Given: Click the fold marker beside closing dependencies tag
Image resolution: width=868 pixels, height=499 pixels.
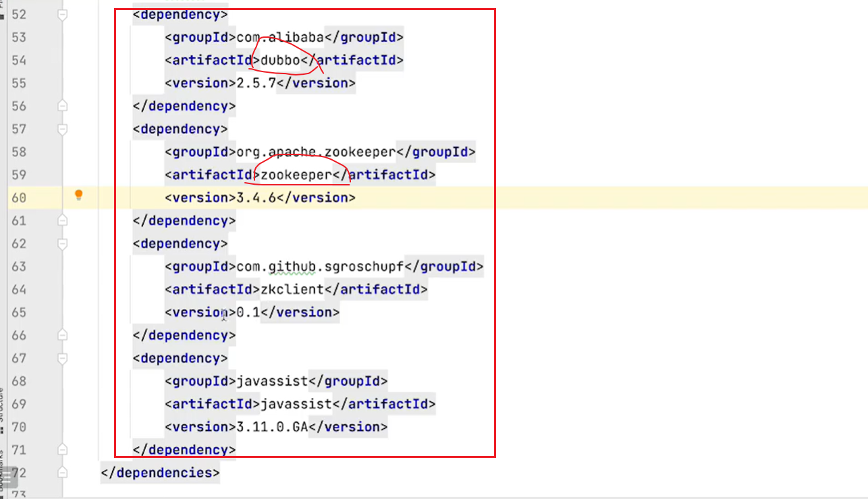Looking at the screenshot, I should [62, 473].
